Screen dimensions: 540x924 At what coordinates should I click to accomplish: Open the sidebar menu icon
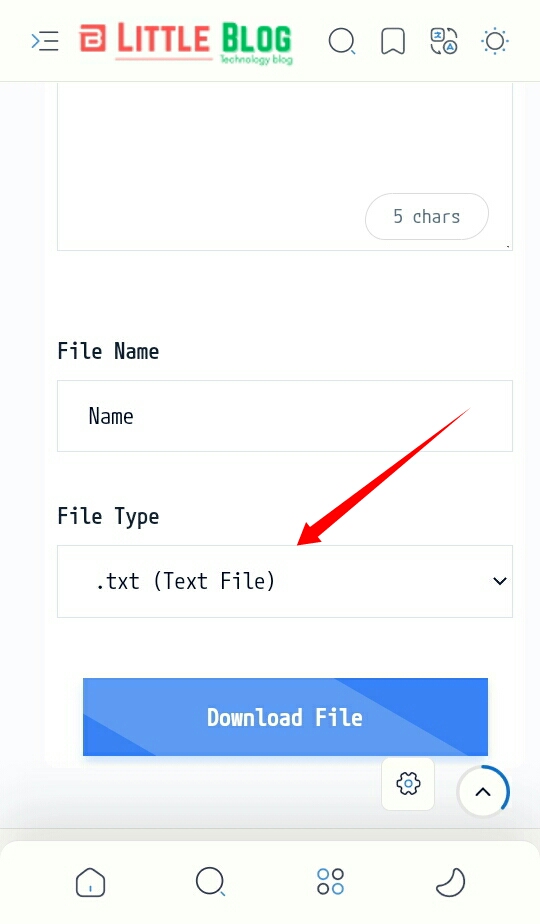pyautogui.click(x=45, y=41)
